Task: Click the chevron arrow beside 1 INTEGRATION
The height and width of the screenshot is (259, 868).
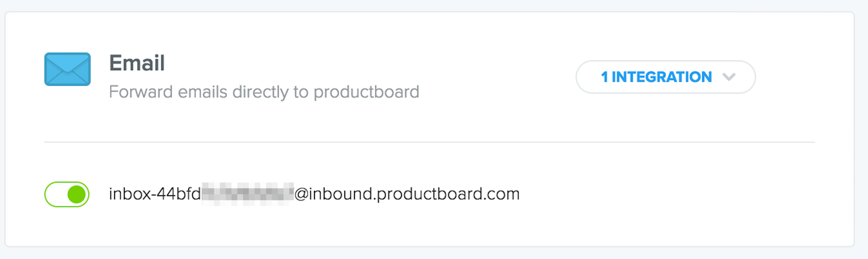Action: click(729, 77)
